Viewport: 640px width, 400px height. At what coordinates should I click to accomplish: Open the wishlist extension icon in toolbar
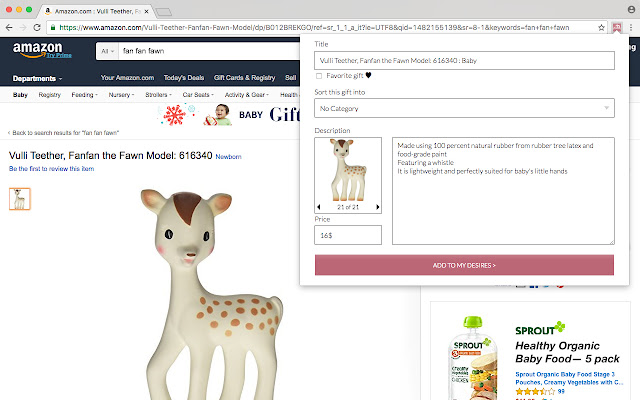pos(617,27)
